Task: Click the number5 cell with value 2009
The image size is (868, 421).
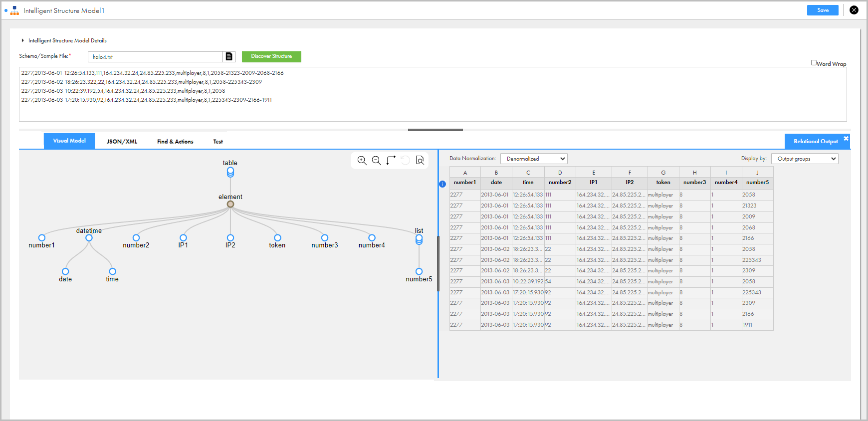Action: pos(758,217)
